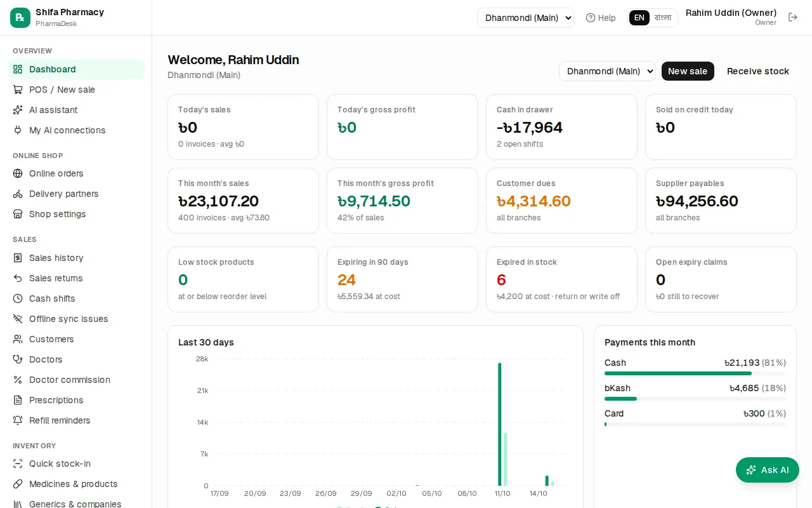Open the Help link

(x=601, y=18)
